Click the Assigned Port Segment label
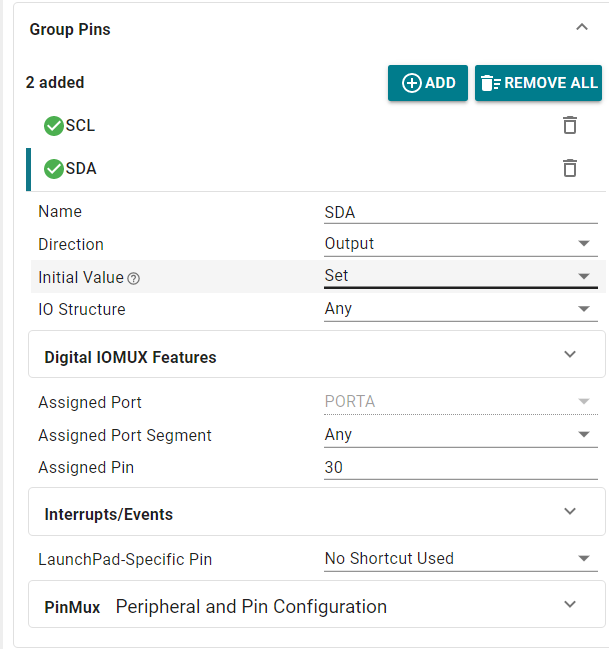Screen dimensions: 609x649 [125, 435]
